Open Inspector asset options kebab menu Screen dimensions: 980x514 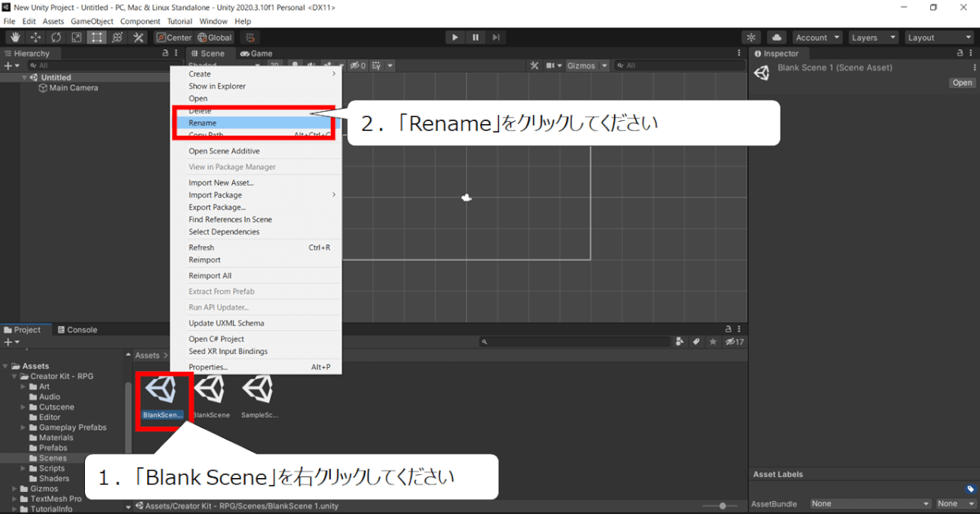(x=974, y=68)
